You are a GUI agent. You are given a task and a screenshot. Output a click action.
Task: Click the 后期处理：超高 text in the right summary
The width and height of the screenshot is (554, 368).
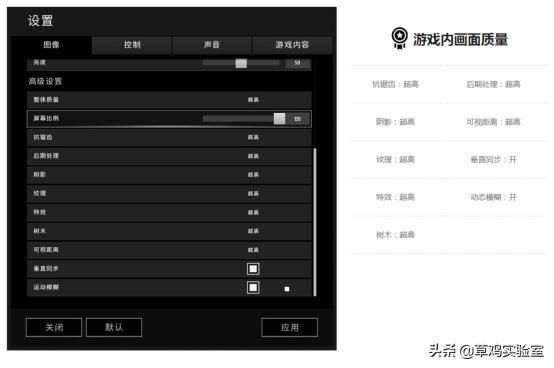pyautogui.click(x=493, y=84)
